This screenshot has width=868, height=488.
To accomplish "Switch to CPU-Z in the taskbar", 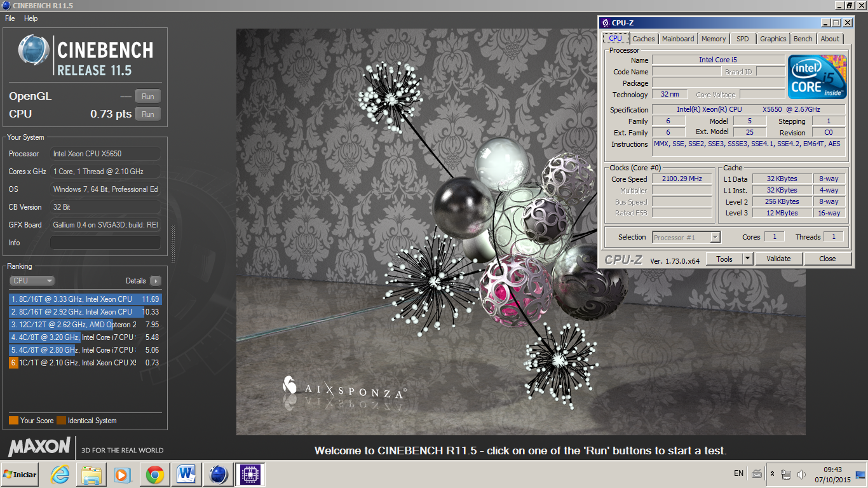I will [x=250, y=475].
